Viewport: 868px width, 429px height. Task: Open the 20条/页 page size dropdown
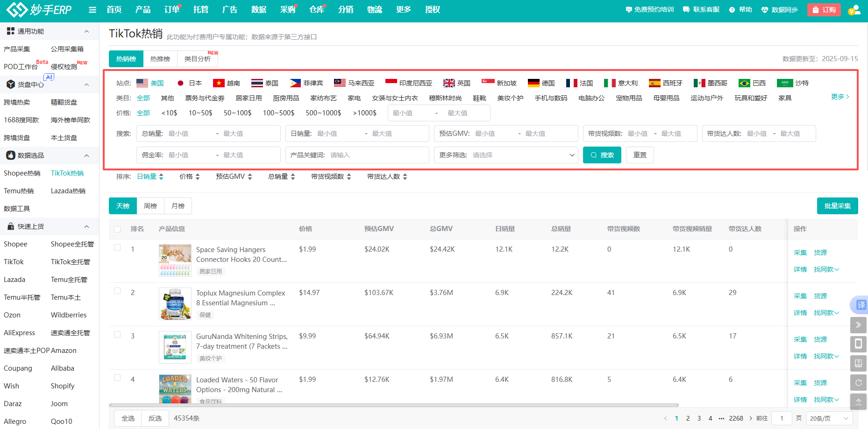click(829, 418)
